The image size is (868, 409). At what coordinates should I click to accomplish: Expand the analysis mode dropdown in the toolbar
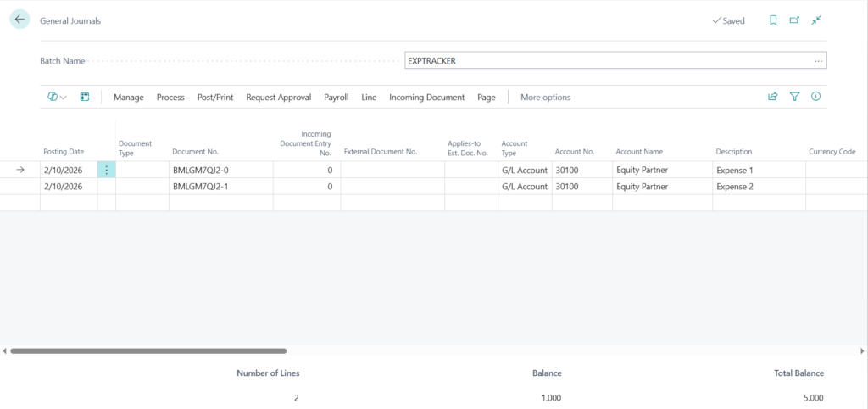click(58, 97)
